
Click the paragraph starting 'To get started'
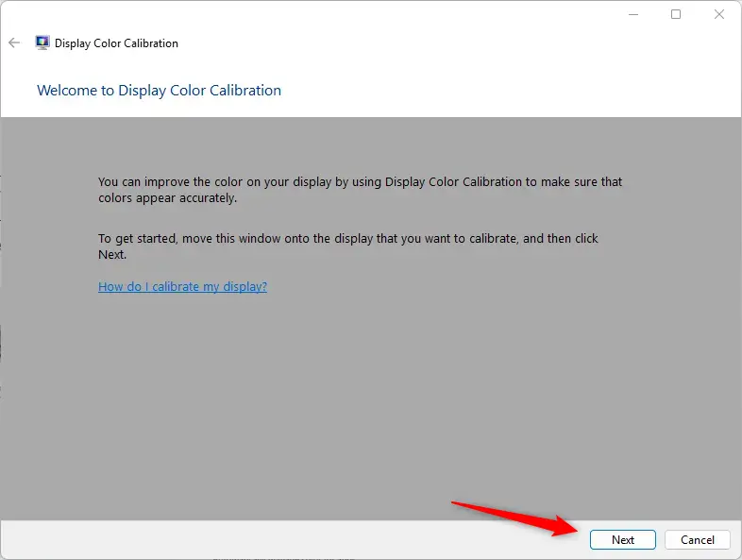click(x=348, y=246)
